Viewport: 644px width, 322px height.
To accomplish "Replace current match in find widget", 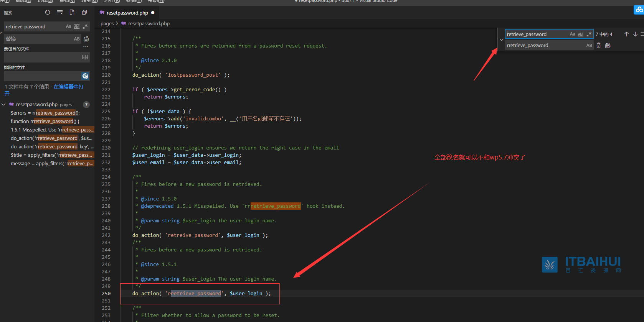I will [x=599, y=45].
